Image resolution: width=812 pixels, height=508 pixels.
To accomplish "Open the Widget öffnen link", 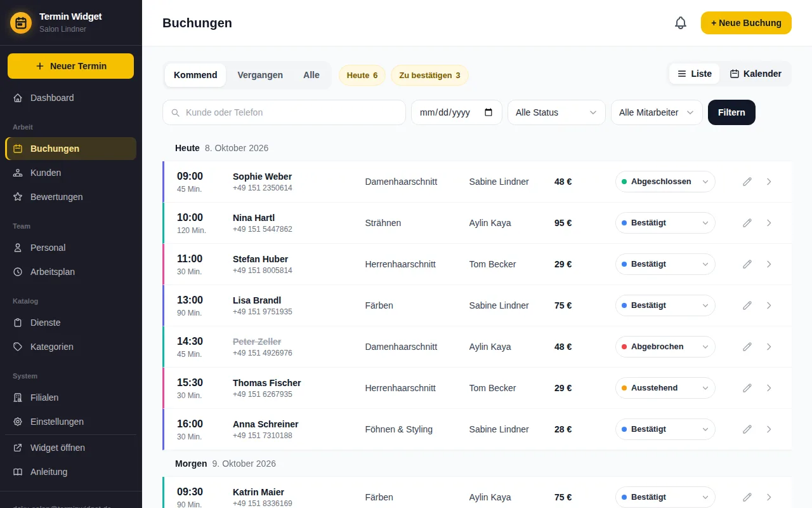I will coord(71,448).
